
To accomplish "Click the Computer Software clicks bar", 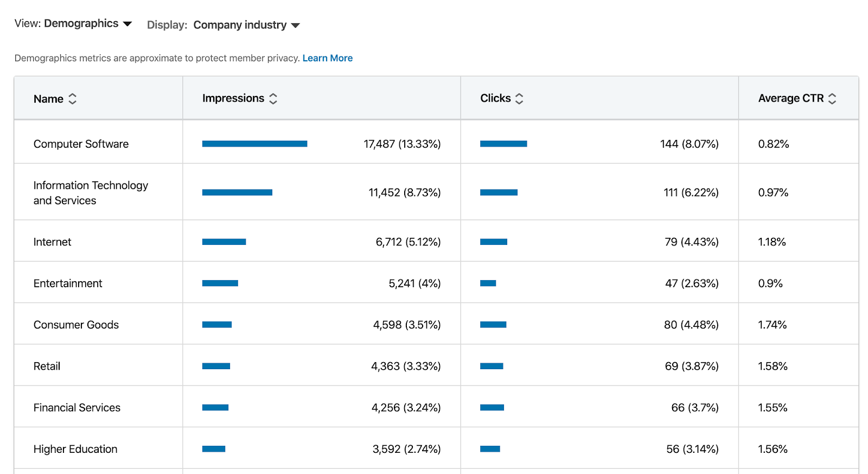I will [x=503, y=144].
